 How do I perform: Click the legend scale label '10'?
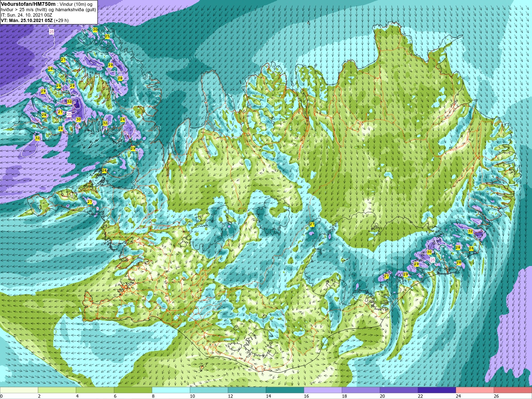pyautogui.click(x=192, y=396)
